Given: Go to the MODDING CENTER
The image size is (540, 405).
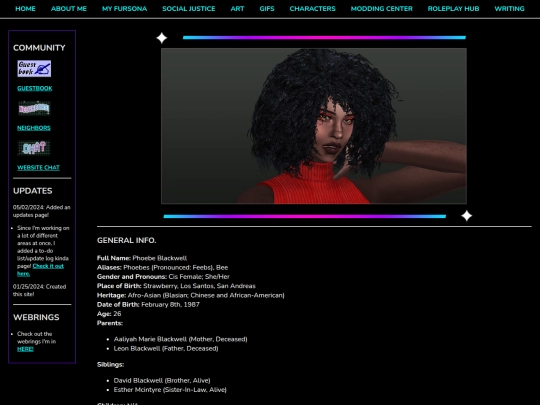Looking at the screenshot, I should [x=382, y=9].
